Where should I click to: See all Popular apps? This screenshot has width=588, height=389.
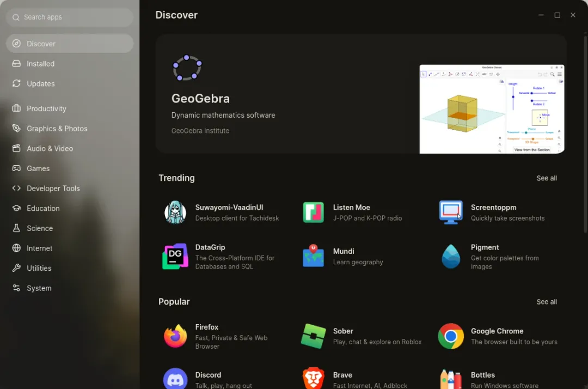coord(547,302)
